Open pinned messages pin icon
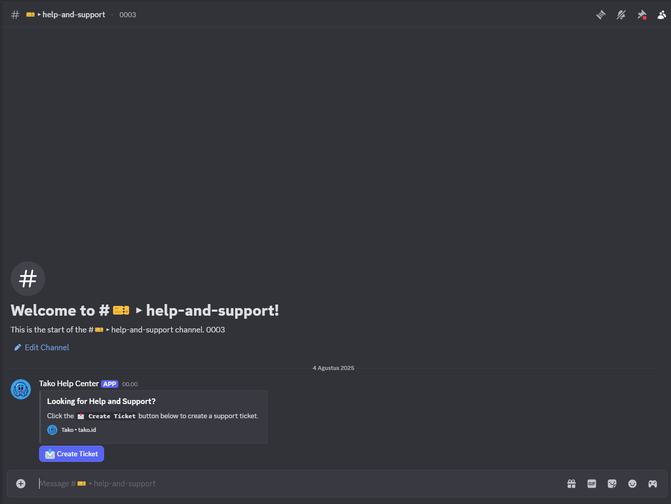The height and width of the screenshot is (504, 671). (641, 15)
